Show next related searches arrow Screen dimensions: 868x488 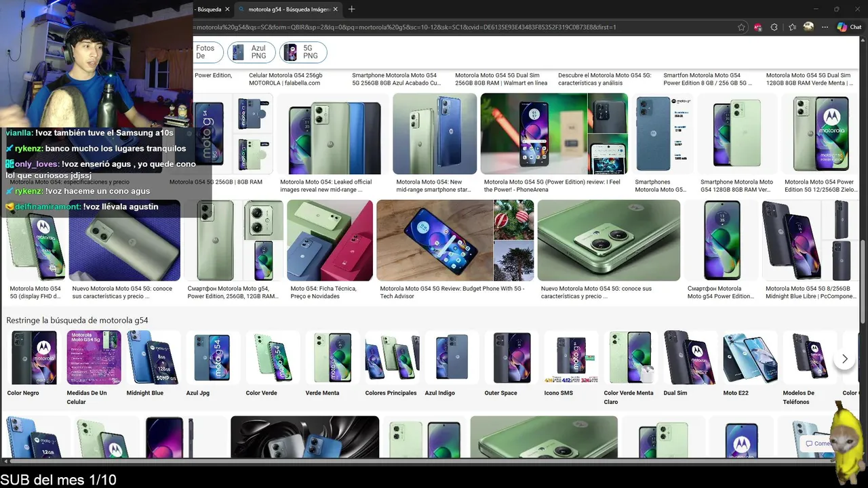(x=844, y=359)
